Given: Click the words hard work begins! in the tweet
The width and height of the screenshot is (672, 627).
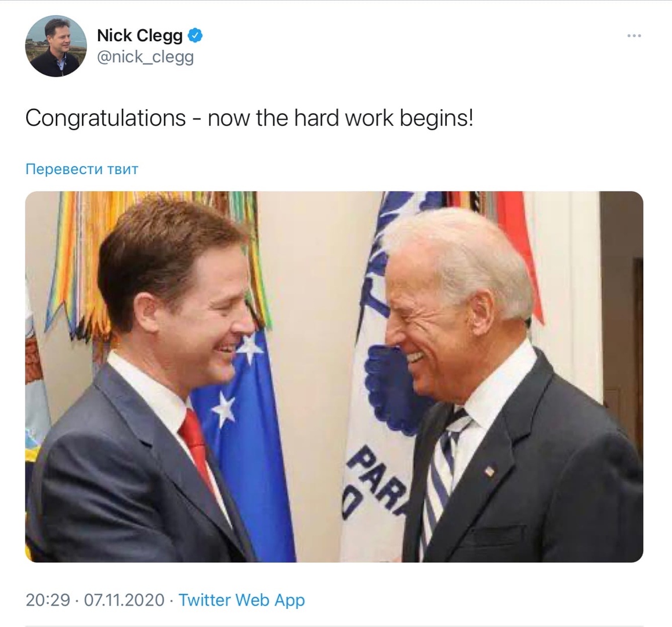Looking at the screenshot, I should tap(384, 118).
